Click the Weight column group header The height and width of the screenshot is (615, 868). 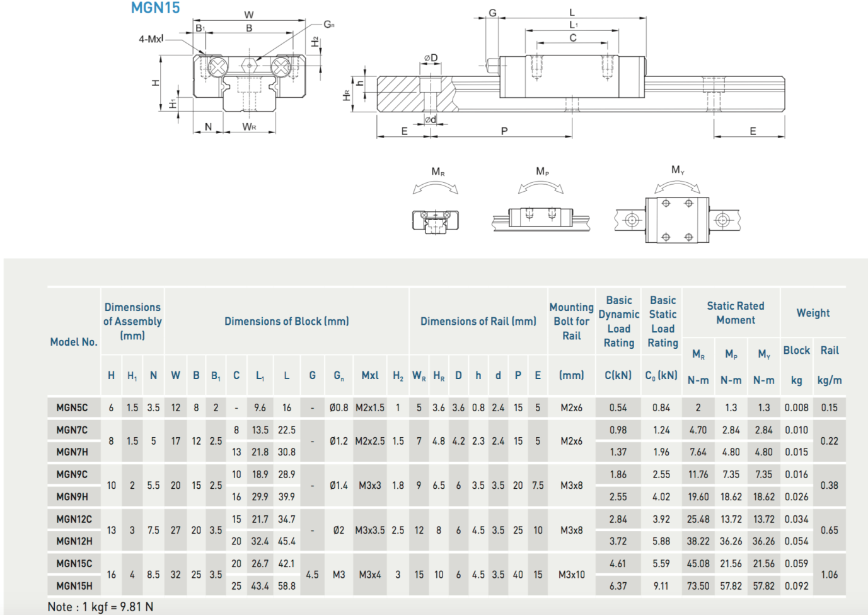(x=813, y=313)
